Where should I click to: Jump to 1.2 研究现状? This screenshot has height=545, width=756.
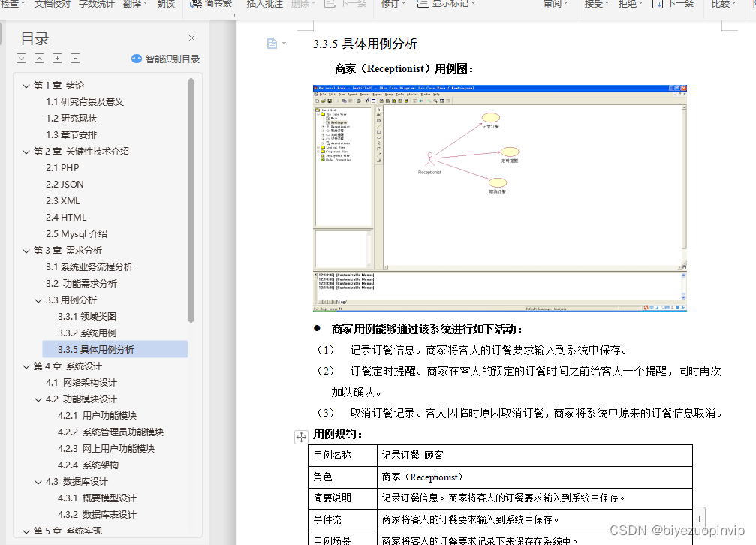point(71,118)
